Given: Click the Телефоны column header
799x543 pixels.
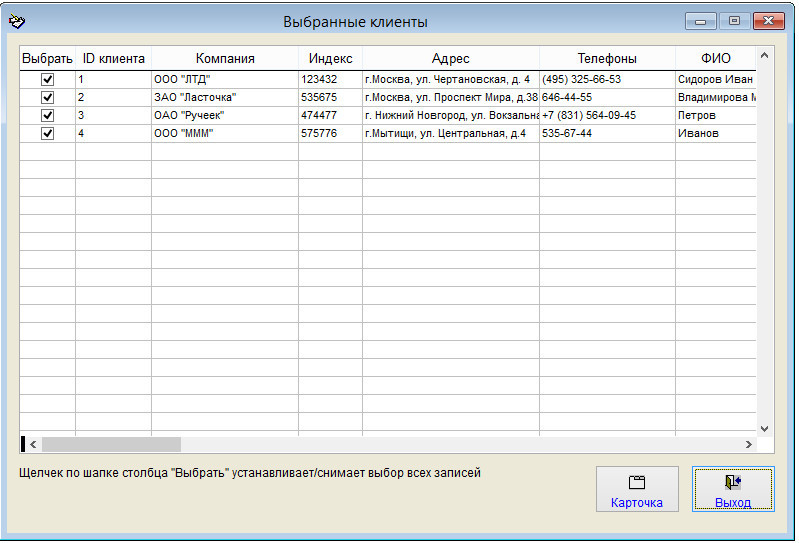Looking at the screenshot, I should (607, 59).
